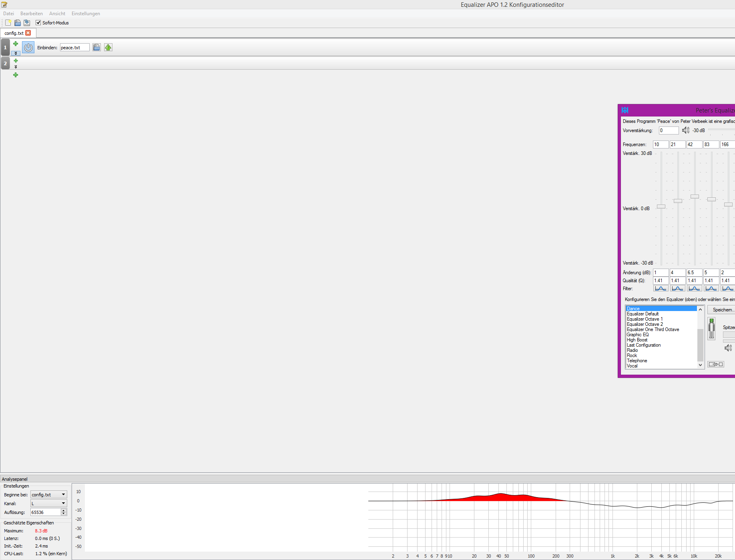Expand row 1 options chevron
This screenshot has height=560, width=735.
(16, 53)
